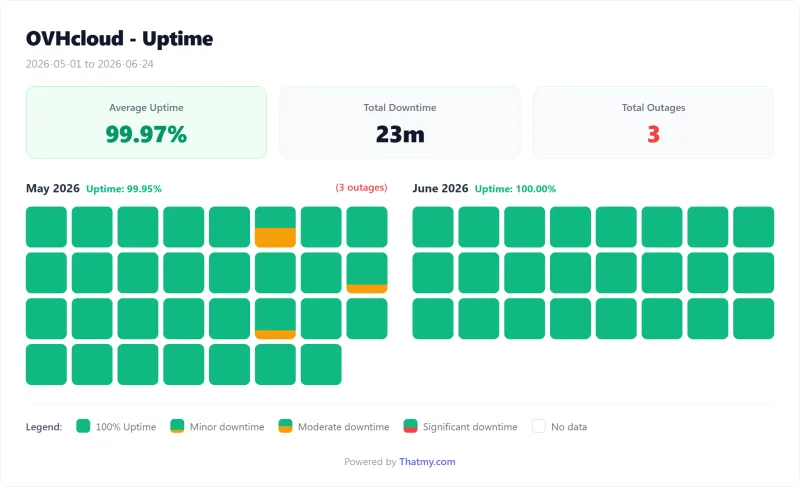The height and width of the screenshot is (487, 800).
Task: Click the "(3 outages)" label
Action: [361, 188]
